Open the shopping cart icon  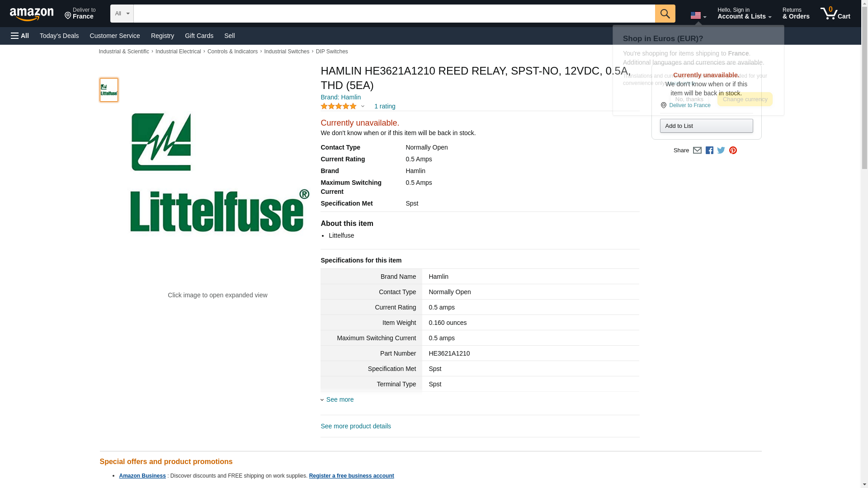pos(835,14)
